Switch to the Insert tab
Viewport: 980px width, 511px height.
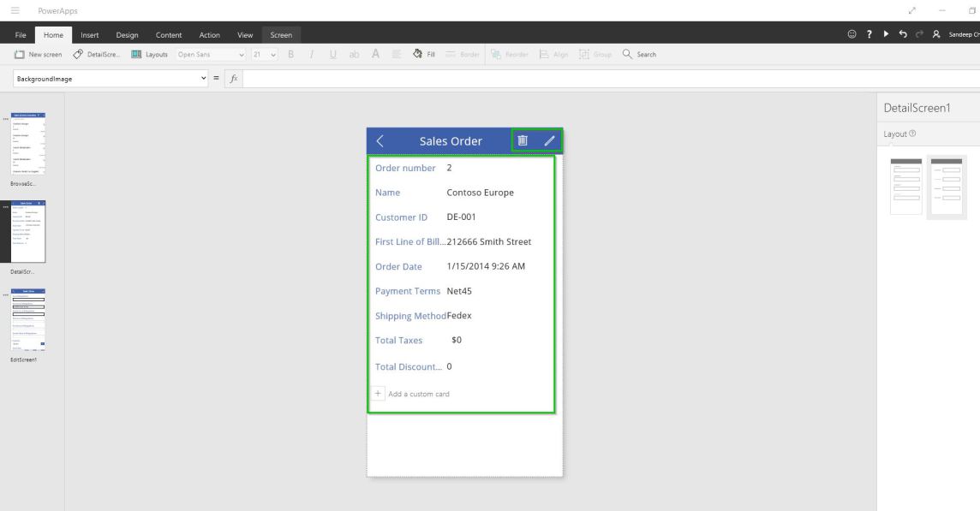[x=89, y=35]
